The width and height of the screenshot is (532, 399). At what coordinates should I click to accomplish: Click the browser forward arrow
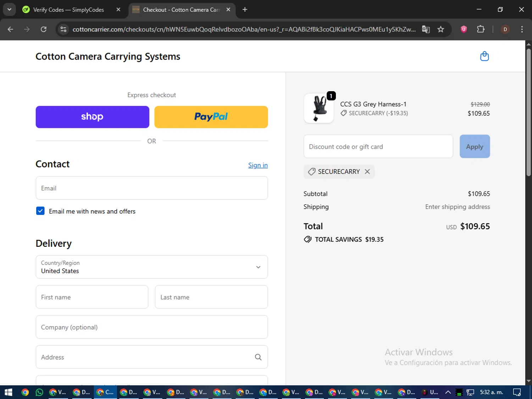pos(27,29)
